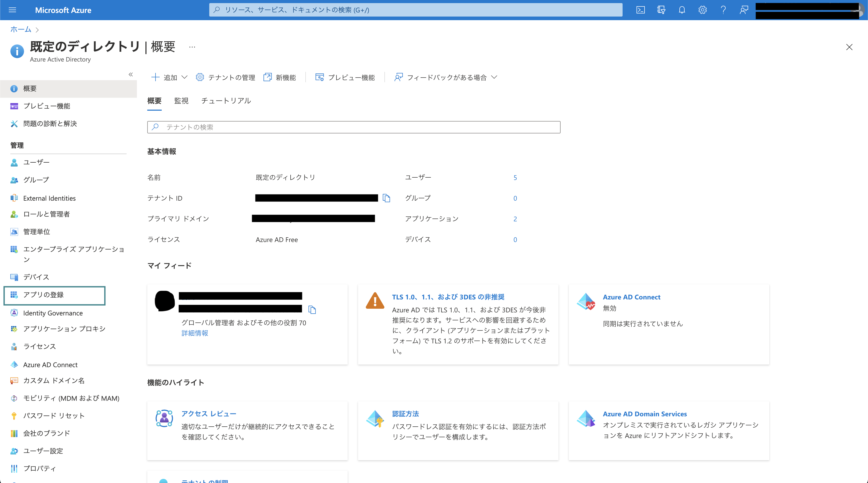The width and height of the screenshot is (868, 483).
Task: Click テナントの管理 toolbar button
Action: [226, 78]
